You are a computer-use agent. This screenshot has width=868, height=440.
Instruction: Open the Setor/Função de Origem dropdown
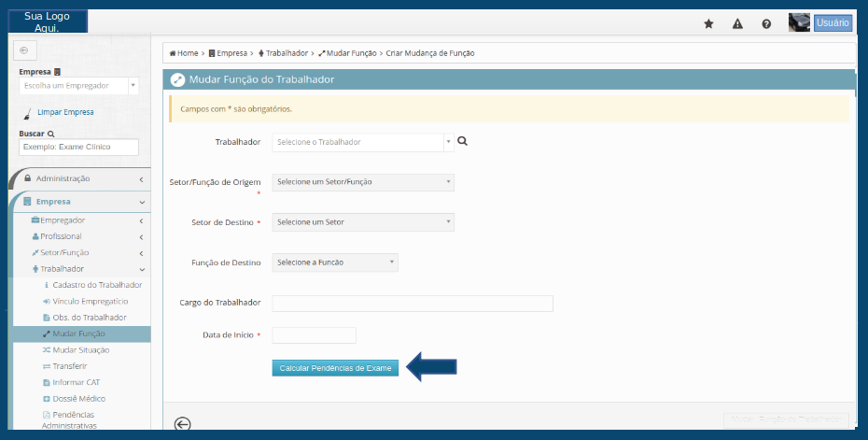tap(362, 182)
